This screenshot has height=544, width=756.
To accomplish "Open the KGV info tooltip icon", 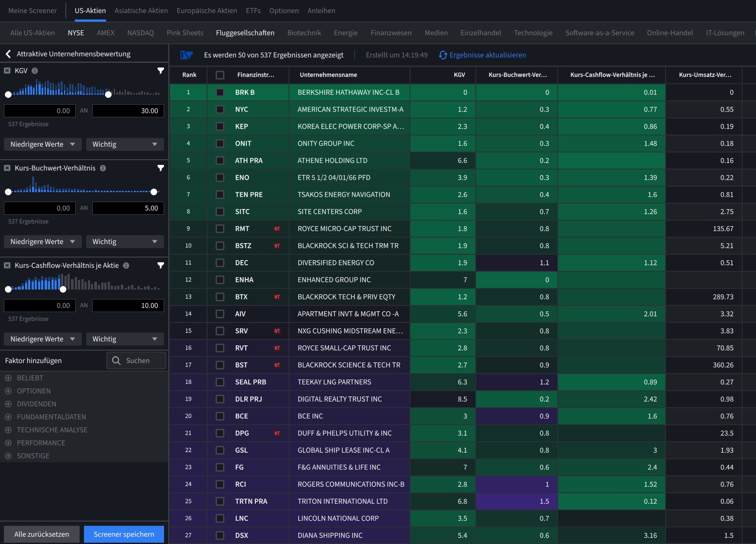I will [35, 71].
